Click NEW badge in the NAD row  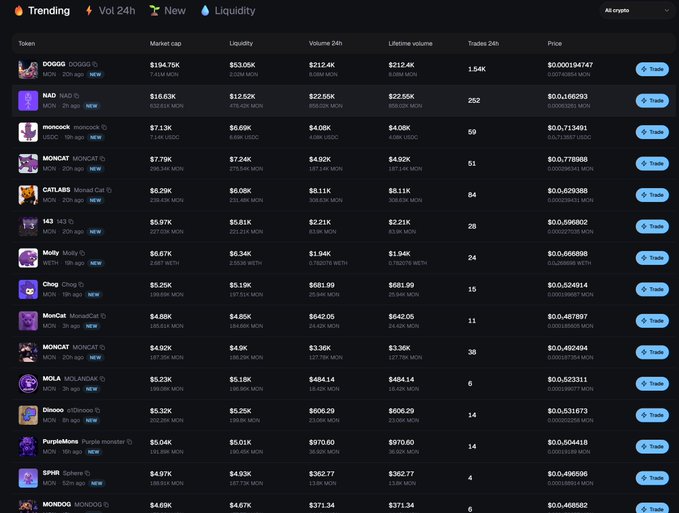(x=92, y=106)
